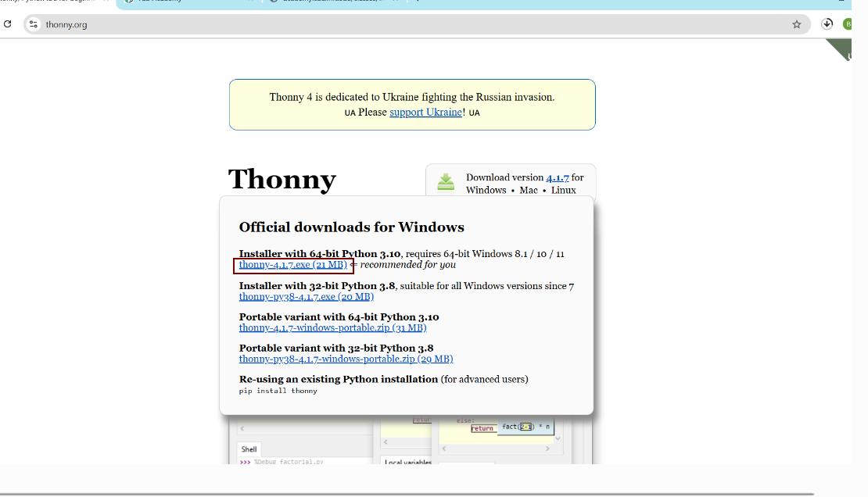Click Portable variant with 64-bit Python 3.10 text

tap(339, 316)
